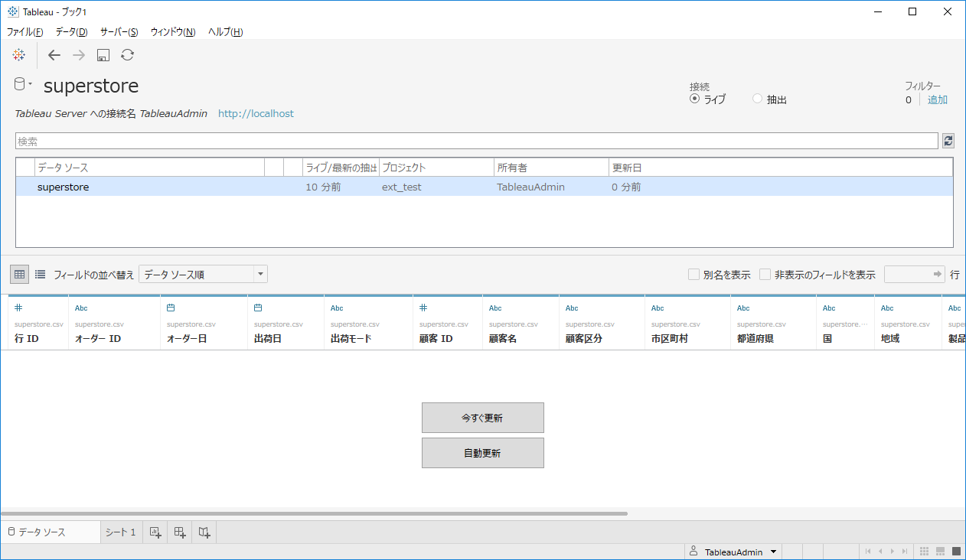
Task: Open the TableauAdmin user dropdown in status bar
Action: click(733, 552)
